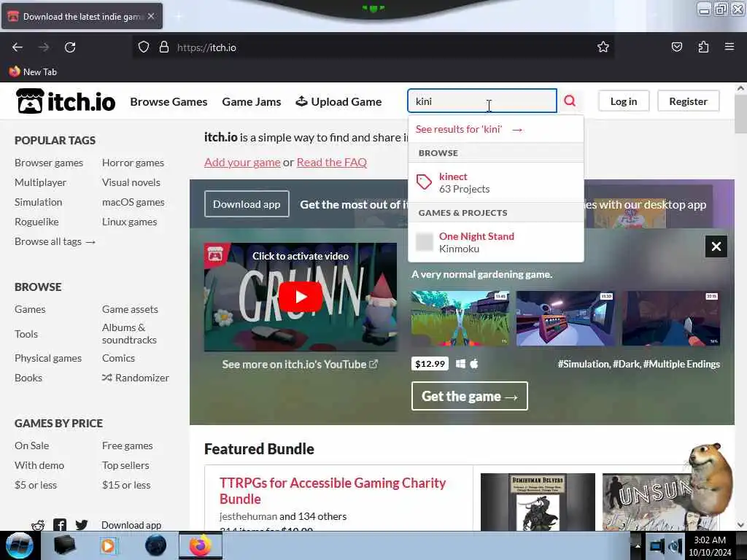The image size is (747, 560).
Task: Open the second screenshot with shop counter
Action: [565, 318]
